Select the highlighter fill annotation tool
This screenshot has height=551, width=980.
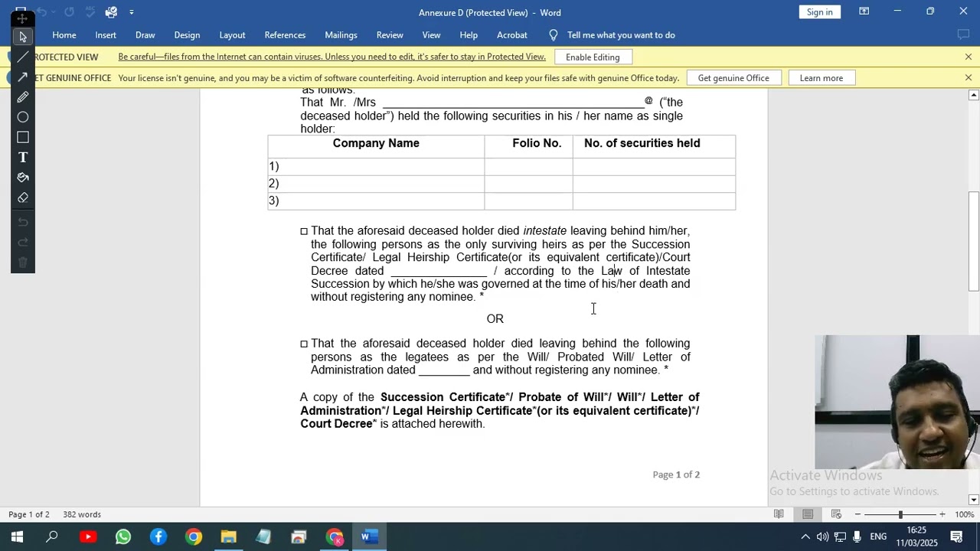[x=23, y=178]
